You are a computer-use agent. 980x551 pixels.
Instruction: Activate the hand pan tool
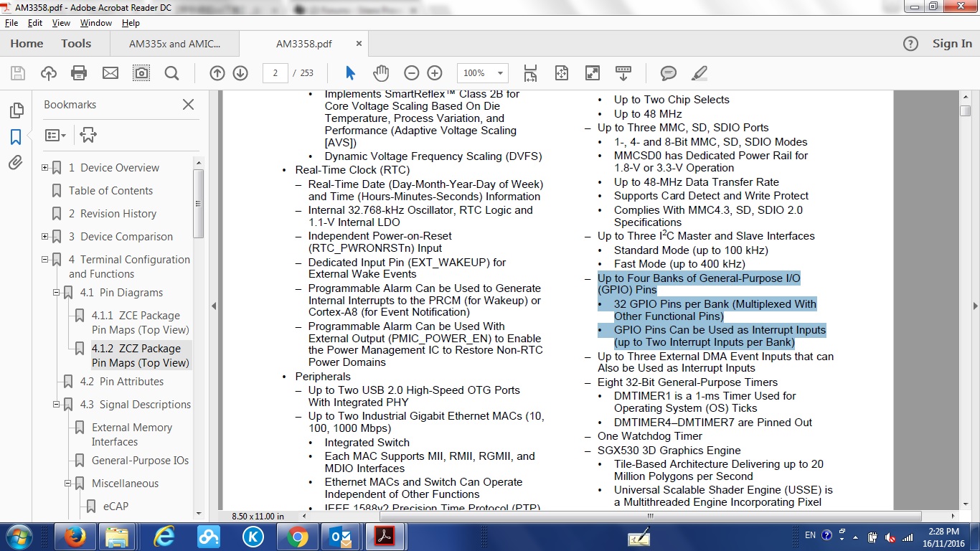[380, 73]
